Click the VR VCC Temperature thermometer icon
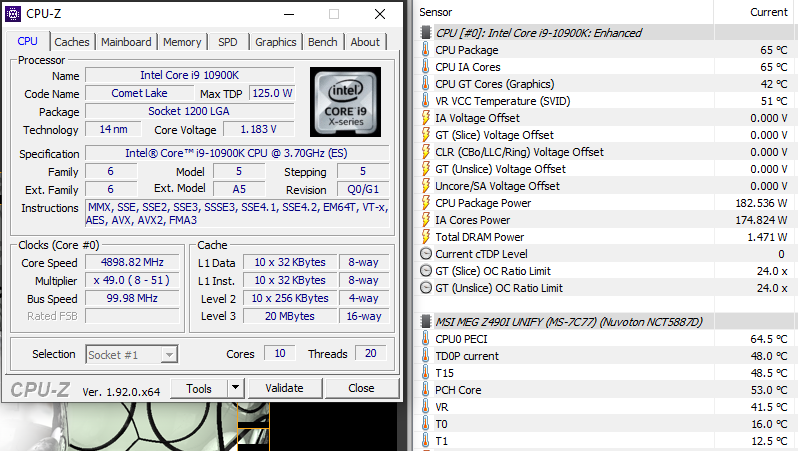 (425, 101)
